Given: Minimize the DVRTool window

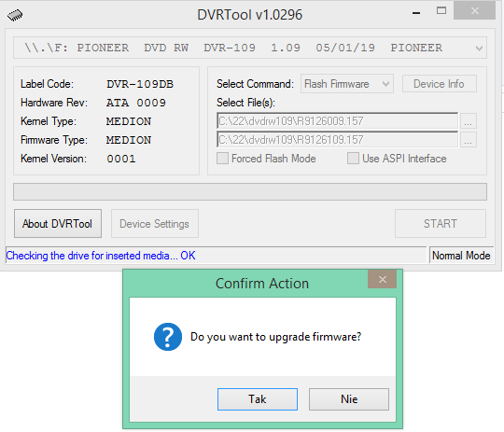Looking at the screenshot, I should [x=416, y=13].
